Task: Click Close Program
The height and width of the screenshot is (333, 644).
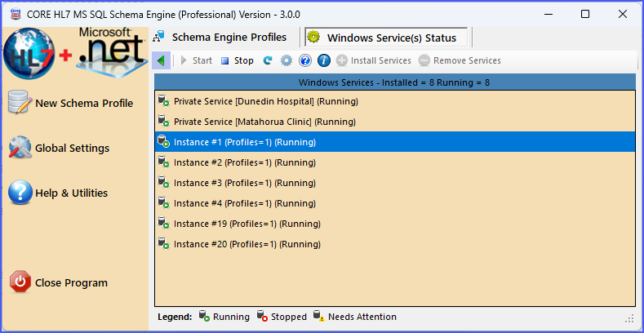Action: [58, 282]
